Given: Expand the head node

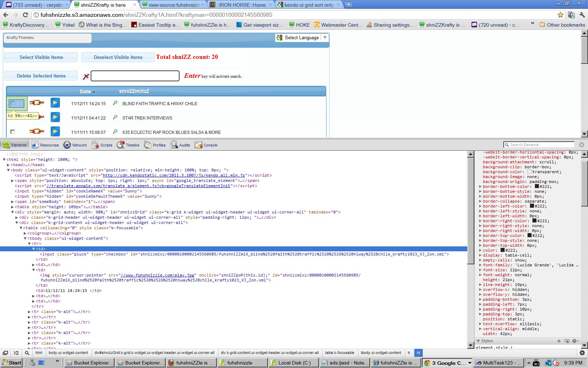Looking at the screenshot, I should click(8, 165).
